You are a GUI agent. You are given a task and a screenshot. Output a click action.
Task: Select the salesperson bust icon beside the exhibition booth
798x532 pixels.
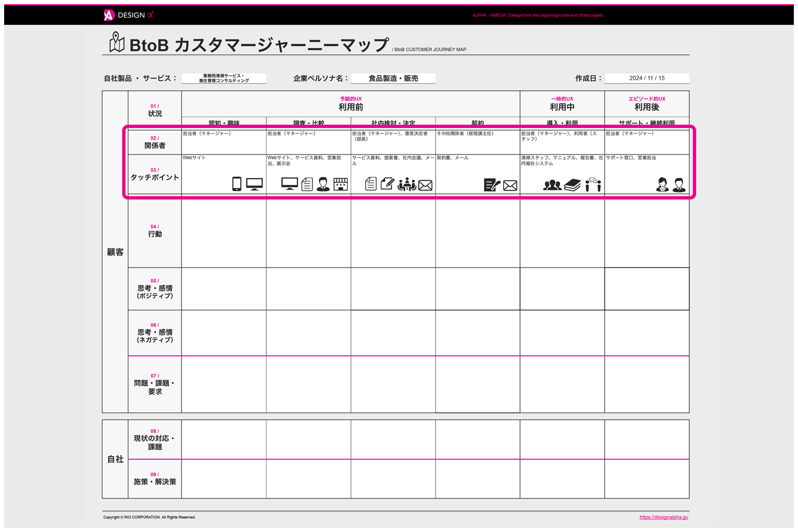click(323, 184)
